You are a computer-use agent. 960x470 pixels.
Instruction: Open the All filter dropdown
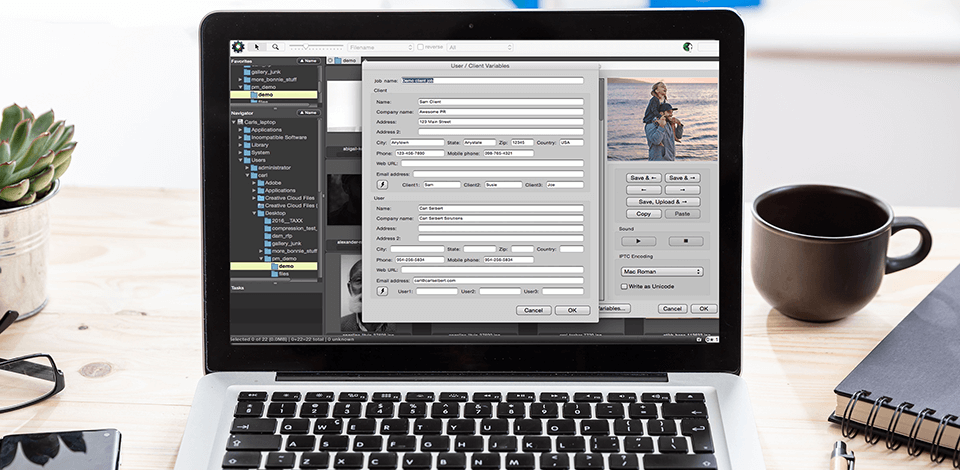[479, 47]
